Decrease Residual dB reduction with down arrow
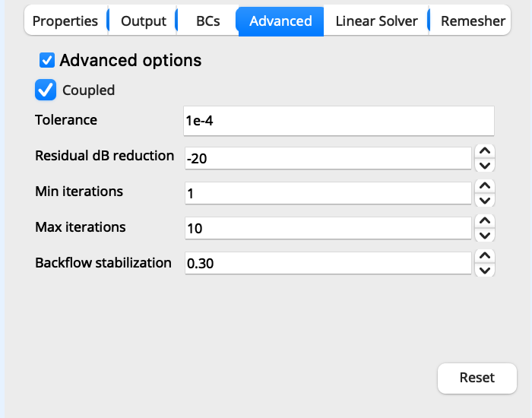532x418 pixels. click(485, 165)
